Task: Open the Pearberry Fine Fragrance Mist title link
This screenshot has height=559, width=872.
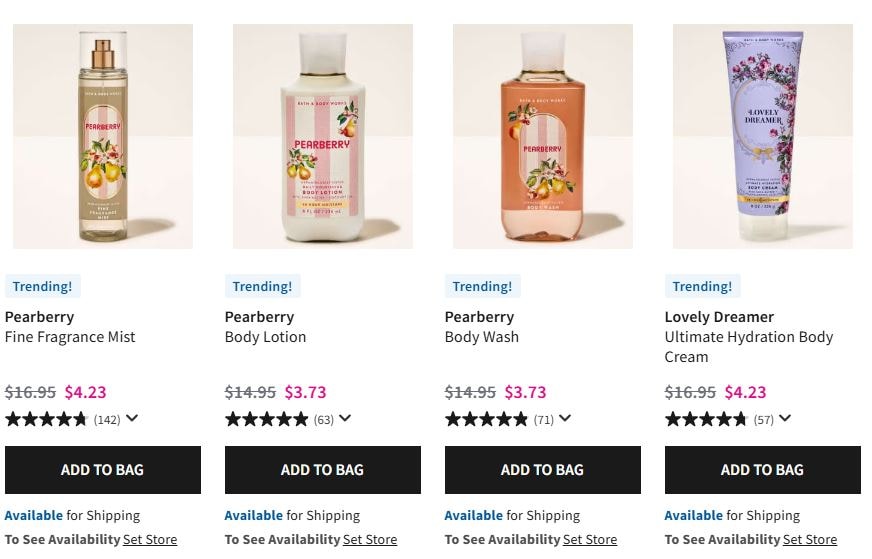Action: click(x=70, y=327)
